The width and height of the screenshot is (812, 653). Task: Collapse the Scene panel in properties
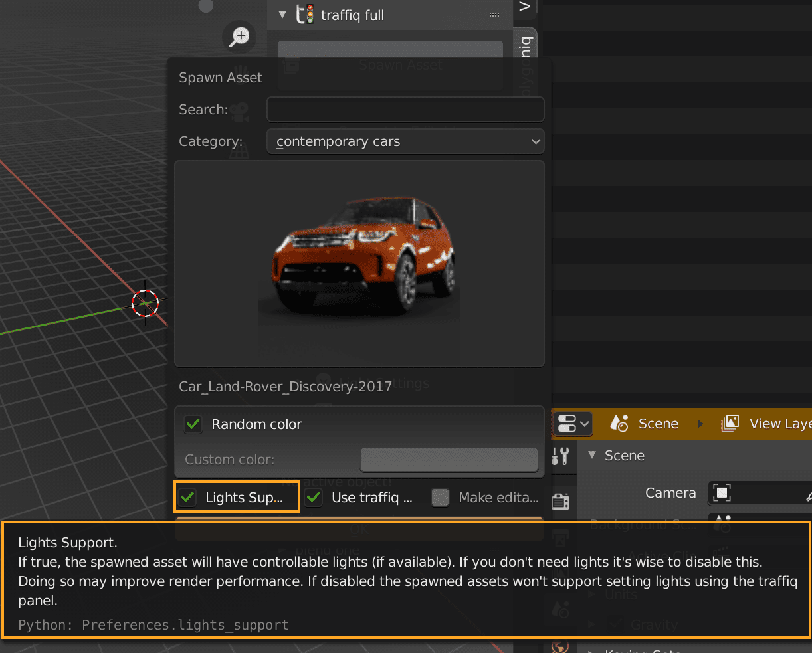[592, 456]
